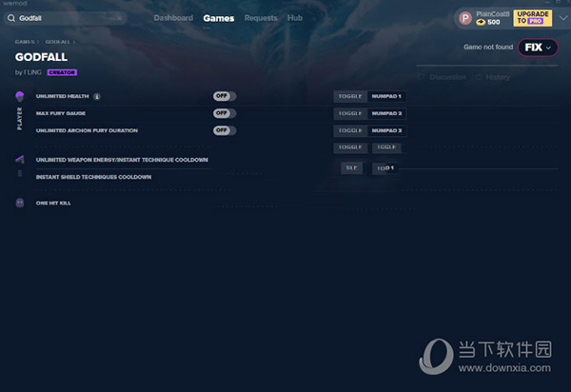
Task: Select the One Hit Kill label
Action: pos(53,203)
